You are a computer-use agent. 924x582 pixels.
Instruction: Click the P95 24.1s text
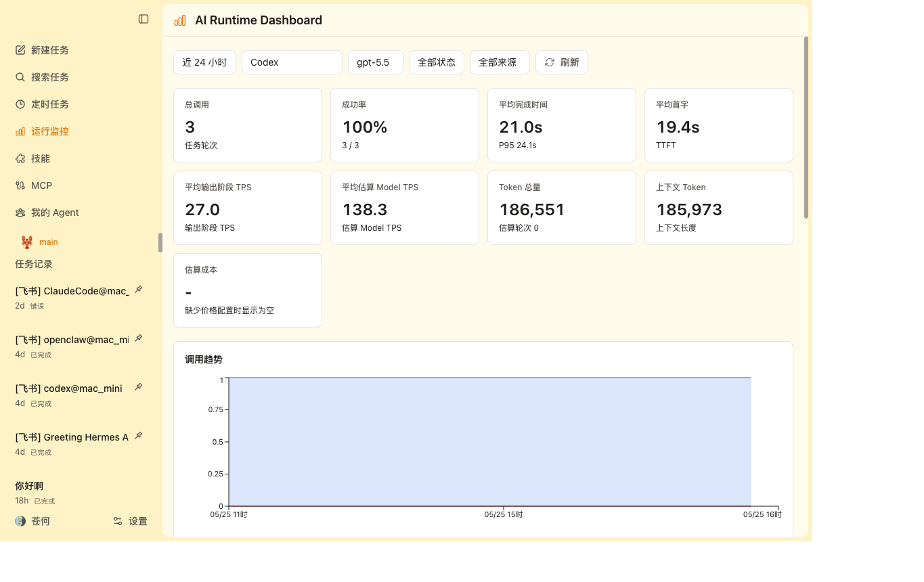coord(518,145)
